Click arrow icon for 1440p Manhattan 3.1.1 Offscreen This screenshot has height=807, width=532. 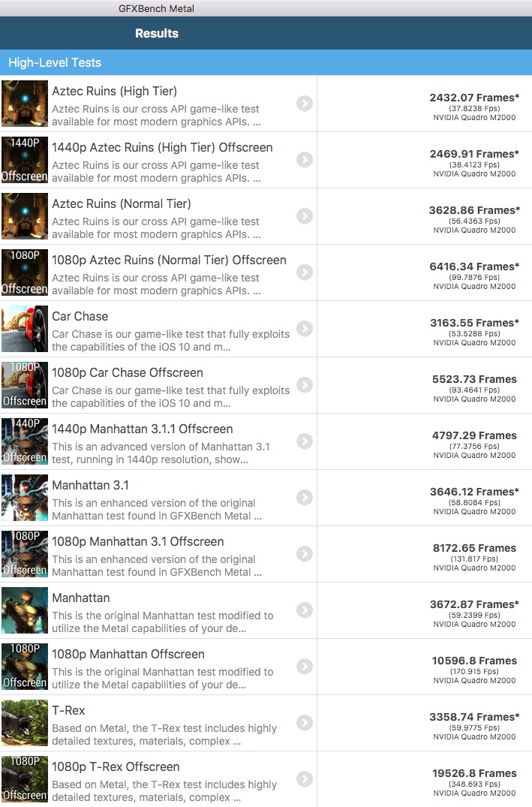point(305,441)
